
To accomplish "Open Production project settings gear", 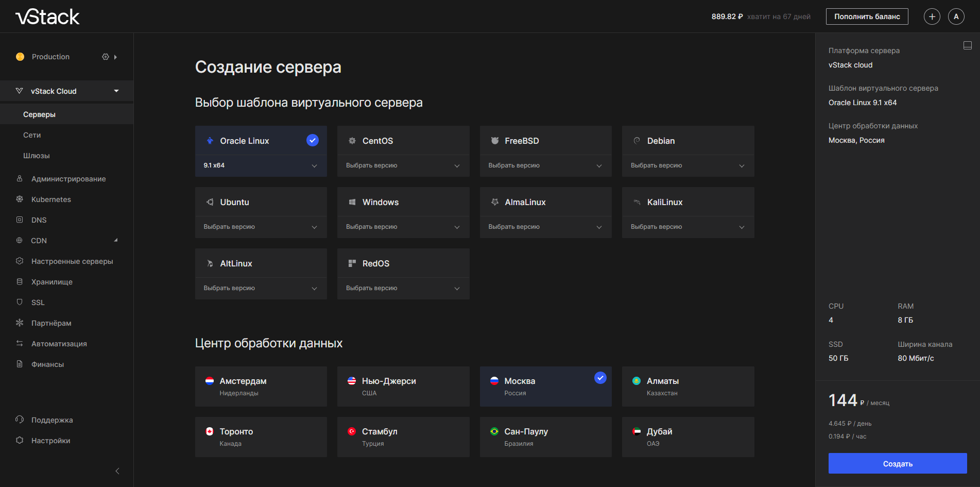I will 106,57.
